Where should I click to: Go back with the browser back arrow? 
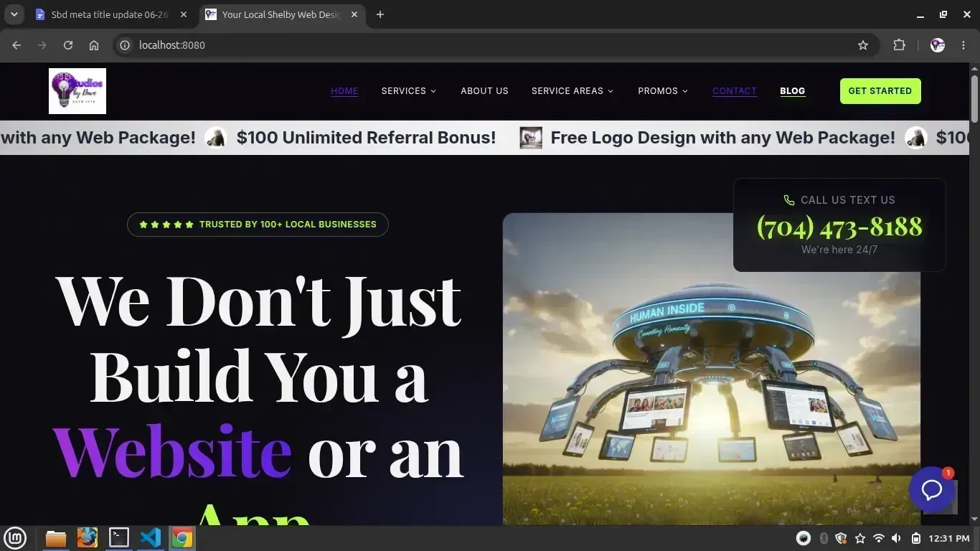(x=17, y=45)
